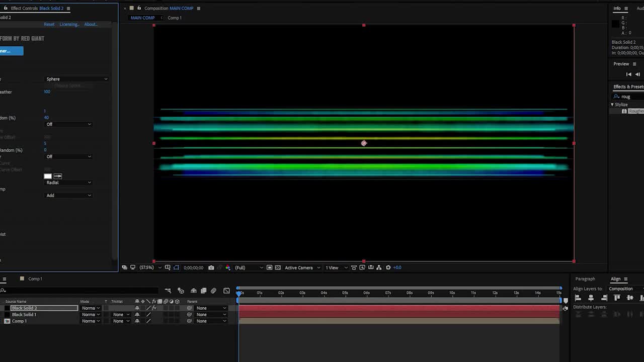Open the 1 View layout dropdown
This screenshot has height=362, width=644.
tap(336, 267)
